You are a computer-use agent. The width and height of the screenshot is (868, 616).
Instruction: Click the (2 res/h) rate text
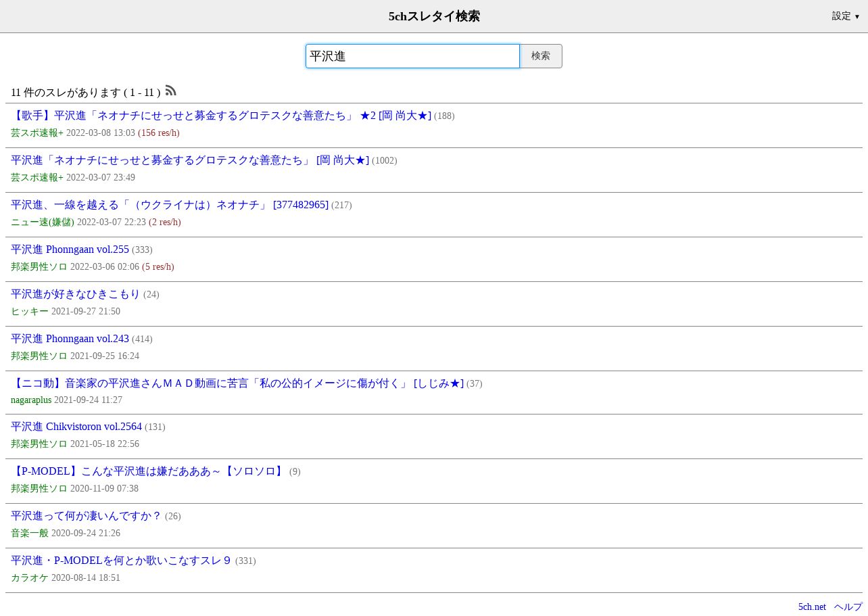[165, 222]
